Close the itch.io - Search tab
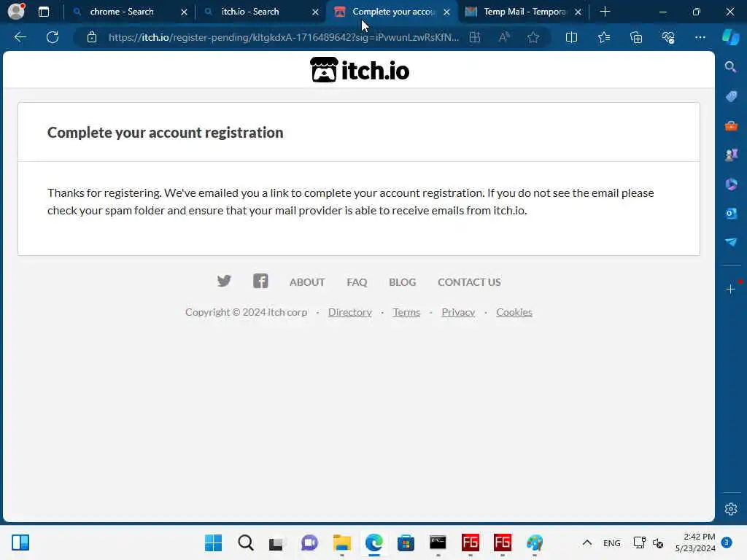This screenshot has height=560, width=747. click(315, 12)
